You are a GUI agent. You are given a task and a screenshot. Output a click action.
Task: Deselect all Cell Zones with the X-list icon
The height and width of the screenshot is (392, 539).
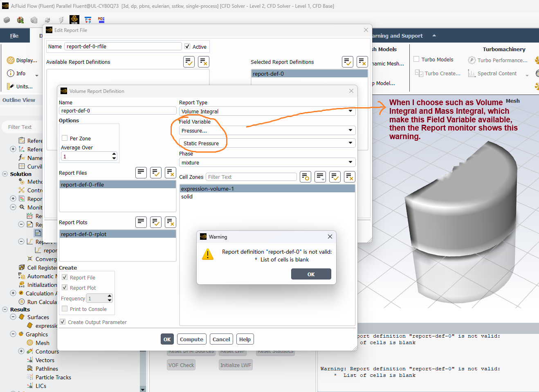pyautogui.click(x=349, y=177)
